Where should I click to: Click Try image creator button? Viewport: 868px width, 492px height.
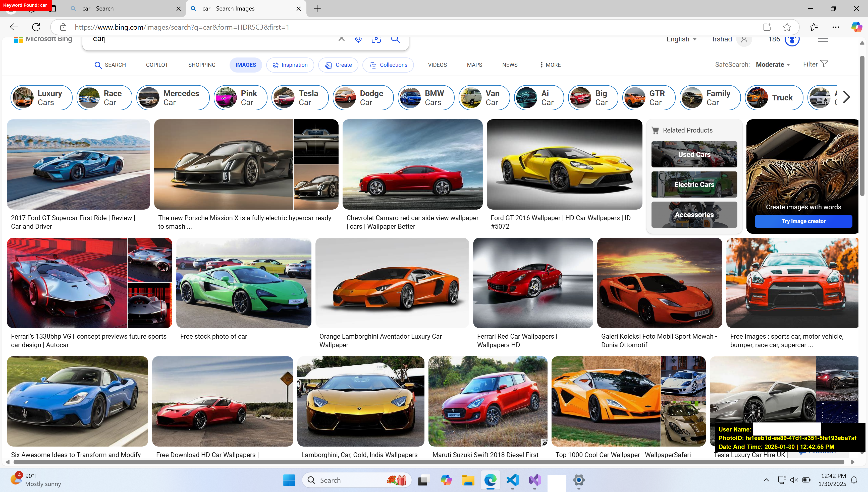click(x=803, y=221)
